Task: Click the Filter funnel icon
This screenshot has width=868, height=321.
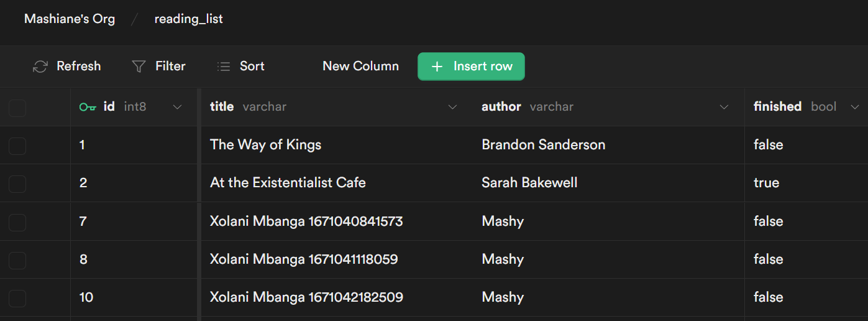Action: point(139,67)
